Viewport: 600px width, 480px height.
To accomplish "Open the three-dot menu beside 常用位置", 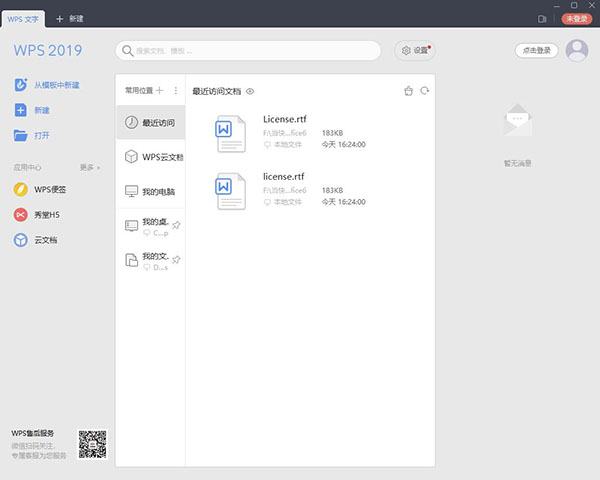I will coord(176,90).
